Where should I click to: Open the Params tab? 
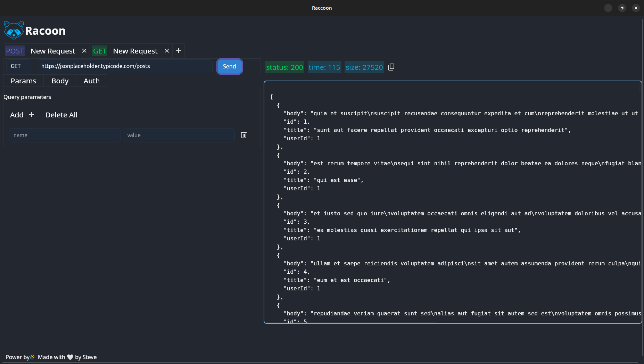tap(23, 81)
